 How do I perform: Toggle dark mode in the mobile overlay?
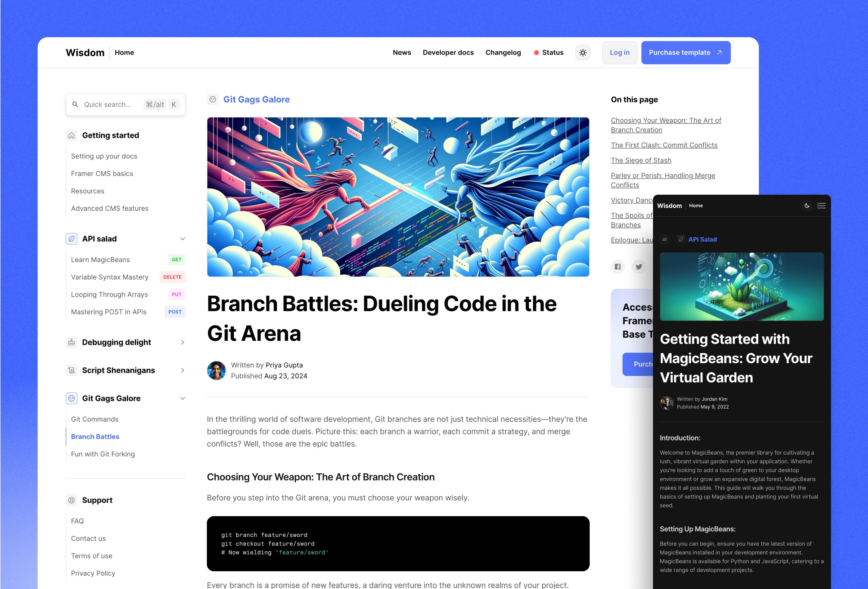(x=807, y=205)
